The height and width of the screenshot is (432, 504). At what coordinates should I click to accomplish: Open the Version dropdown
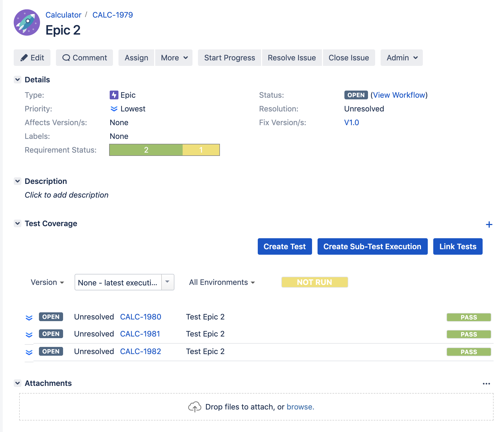point(47,282)
